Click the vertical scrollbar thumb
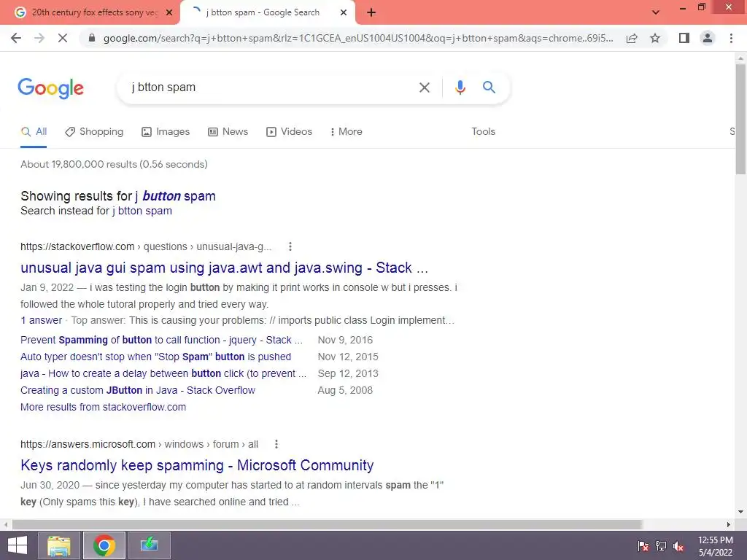The height and width of the screenshot is (560, 747). [x=740, y=119]
